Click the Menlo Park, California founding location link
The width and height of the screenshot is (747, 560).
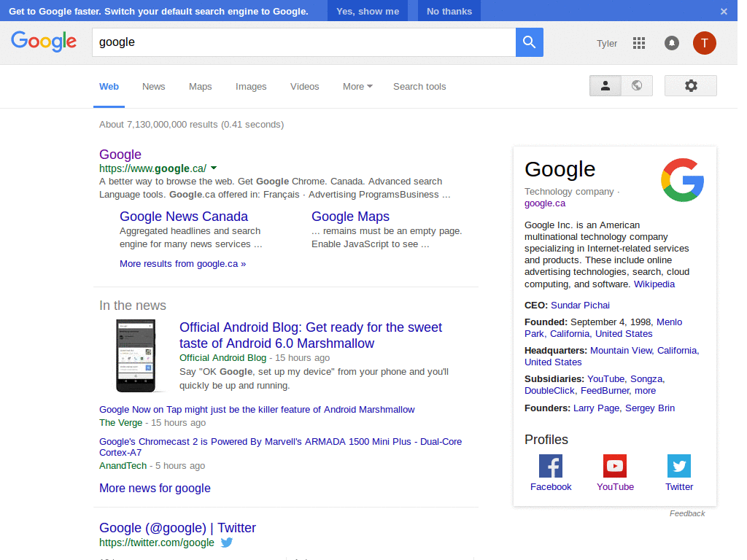coord(603,328)
